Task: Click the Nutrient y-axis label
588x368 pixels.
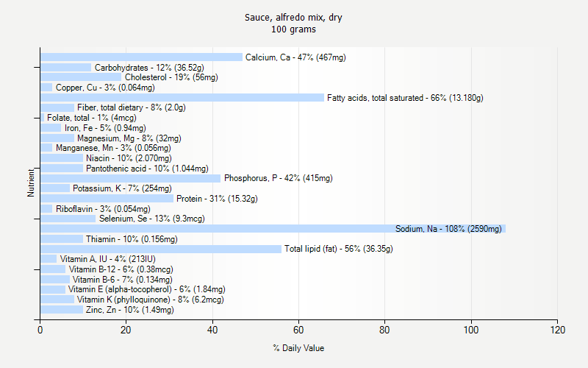Action: point(31,183)
